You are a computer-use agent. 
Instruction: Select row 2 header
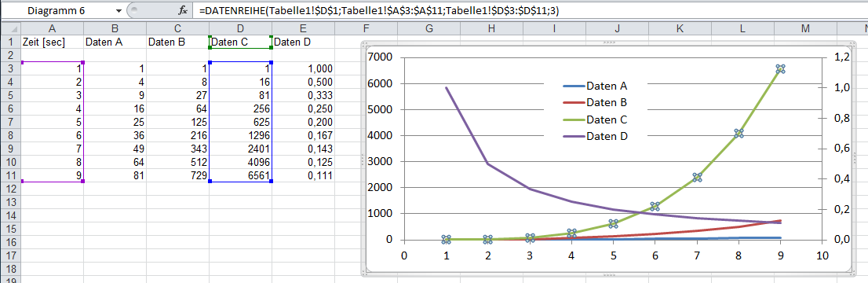[10, 55]
